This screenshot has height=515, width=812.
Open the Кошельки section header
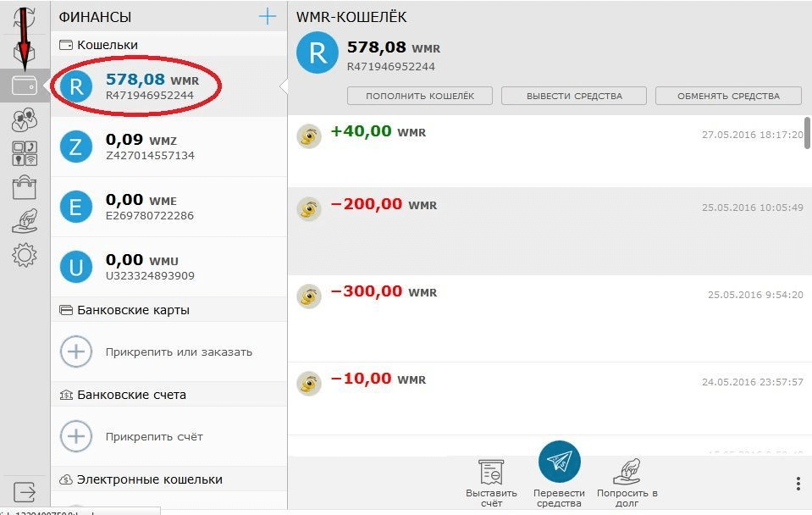tap(168, 45)
